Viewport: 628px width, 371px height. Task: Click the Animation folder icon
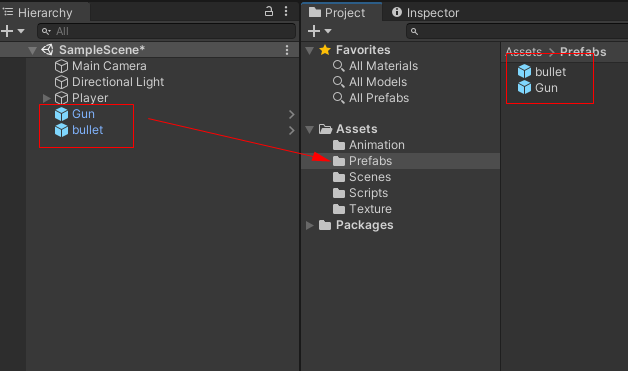(339, 145)
